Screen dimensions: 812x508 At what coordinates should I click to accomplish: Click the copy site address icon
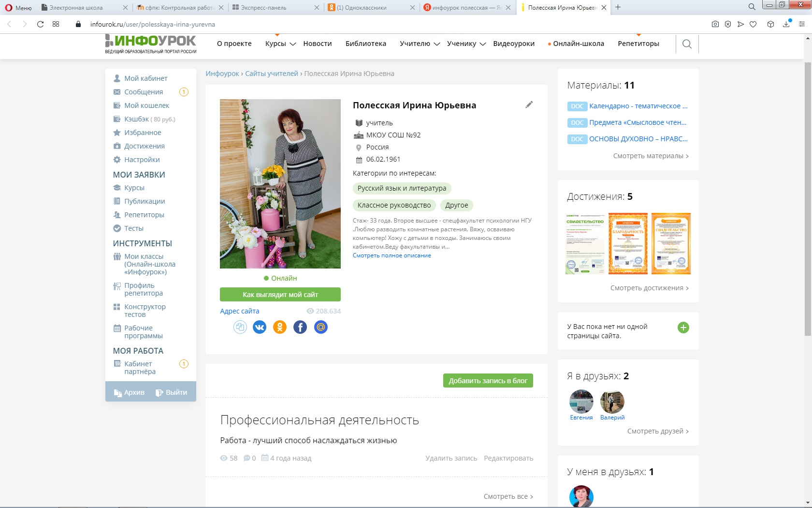[x=240, y=328]
